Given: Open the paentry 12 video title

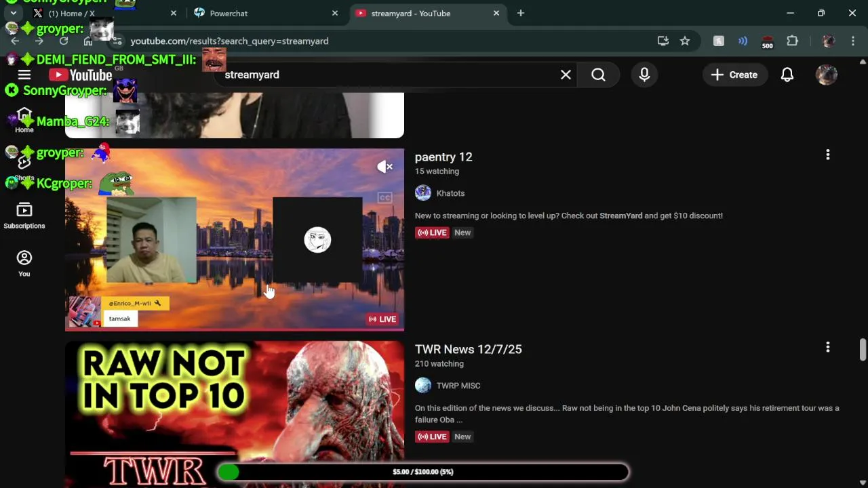Looking at the screenshot, I should point(443,157).
